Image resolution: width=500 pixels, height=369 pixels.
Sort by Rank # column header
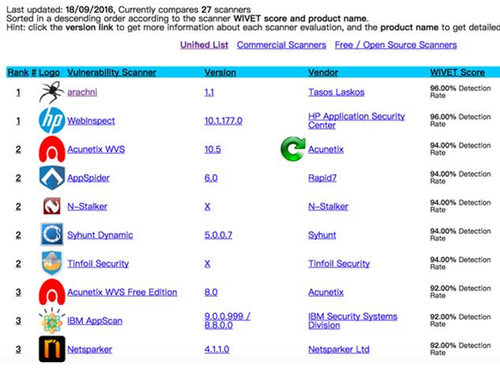[22, 72]
